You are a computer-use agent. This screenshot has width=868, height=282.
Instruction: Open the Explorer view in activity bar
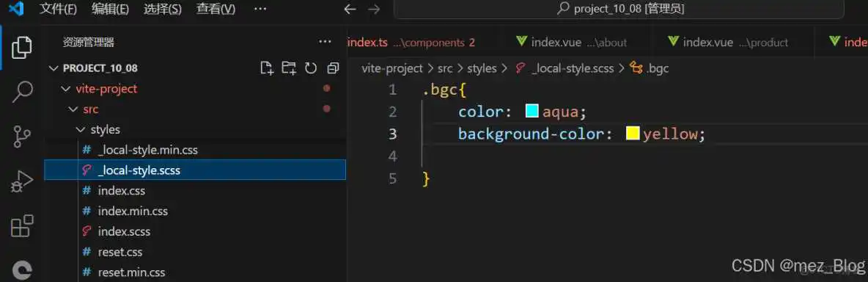[21, 47]
